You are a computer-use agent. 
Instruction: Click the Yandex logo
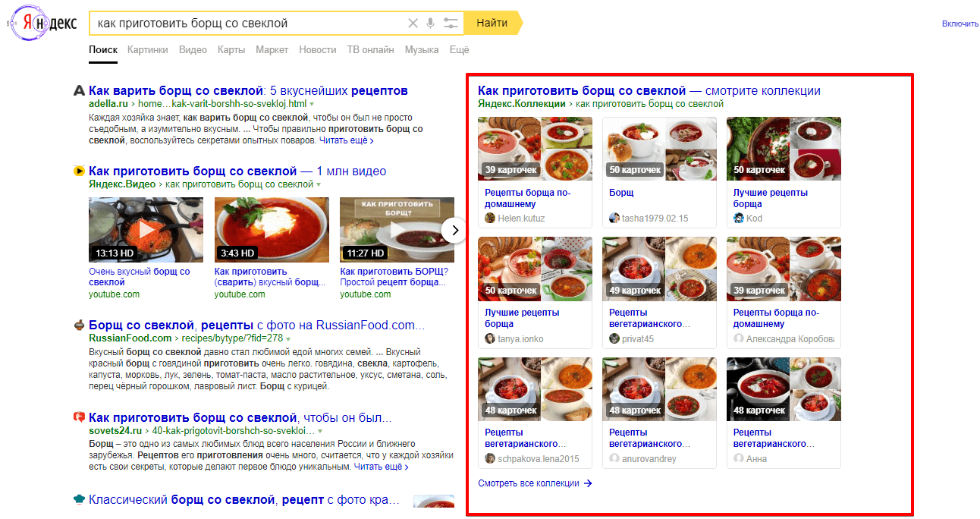click(42, 24)
